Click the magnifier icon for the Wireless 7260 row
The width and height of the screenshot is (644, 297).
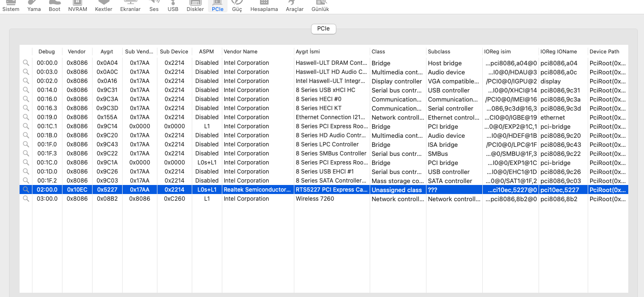click(x=26, y=199)
